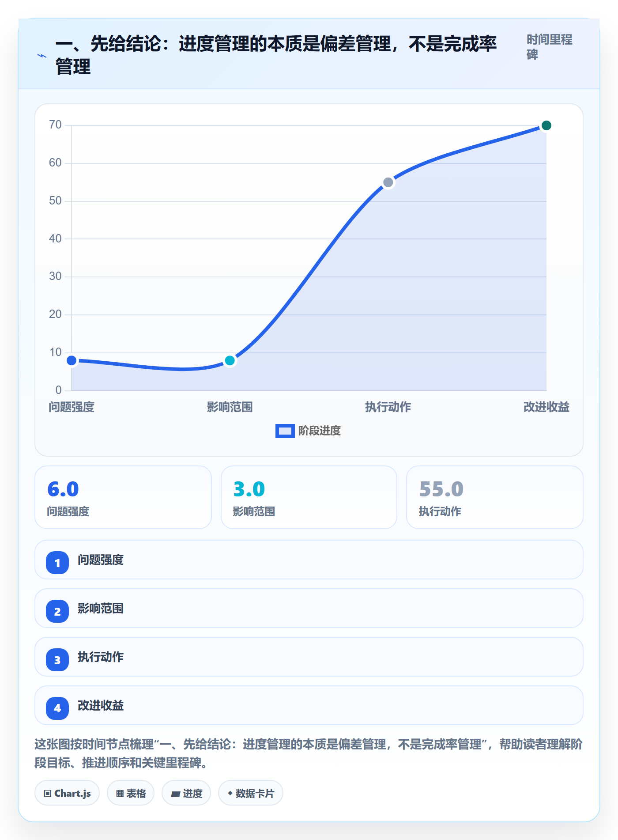Select the grey 执行动作 data point
Image resolution: width=618 pixels, height=840 pixels.
pos(388,182)
